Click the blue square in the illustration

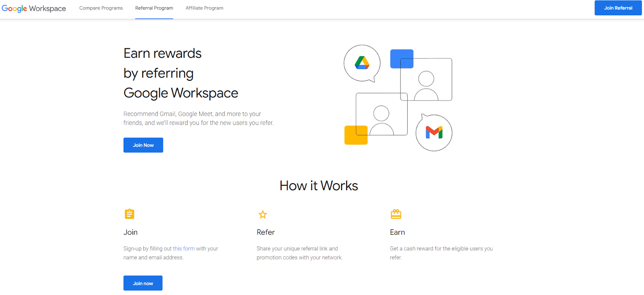(402, 59)
